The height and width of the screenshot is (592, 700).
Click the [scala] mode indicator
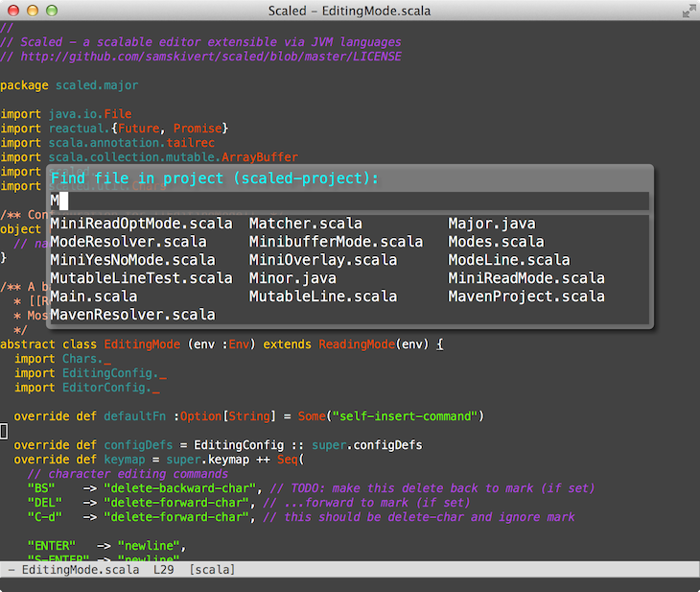tap(212, 570)
